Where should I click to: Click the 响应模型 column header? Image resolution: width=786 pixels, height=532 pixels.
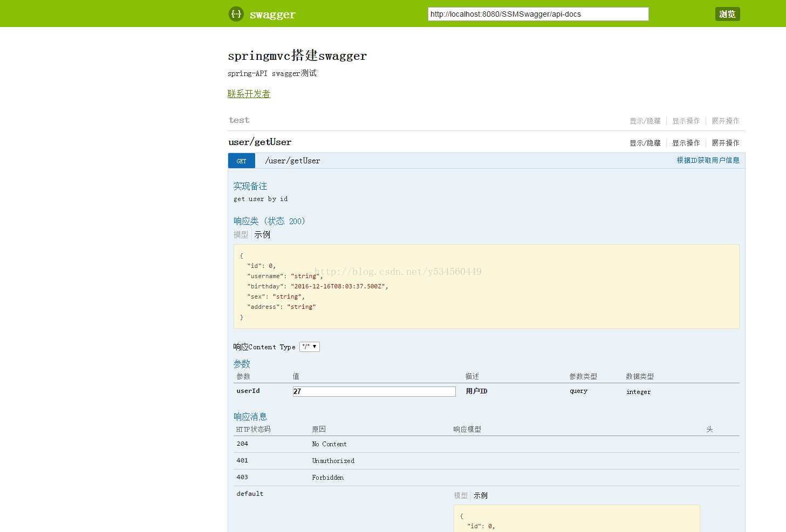pos(467,429)
